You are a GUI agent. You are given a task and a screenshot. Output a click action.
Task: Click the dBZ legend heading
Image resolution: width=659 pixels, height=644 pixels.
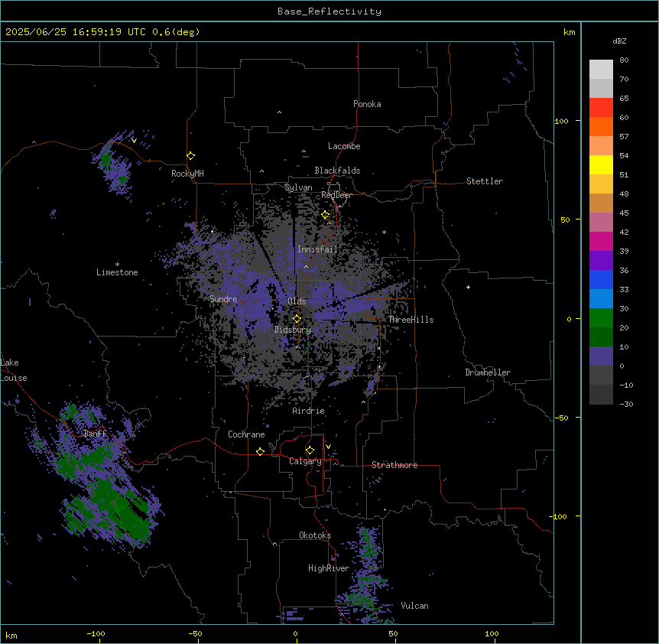619,41
